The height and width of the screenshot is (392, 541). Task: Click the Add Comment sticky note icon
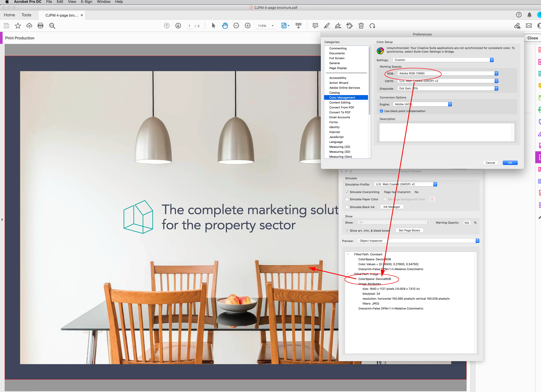tap(315, 26)
